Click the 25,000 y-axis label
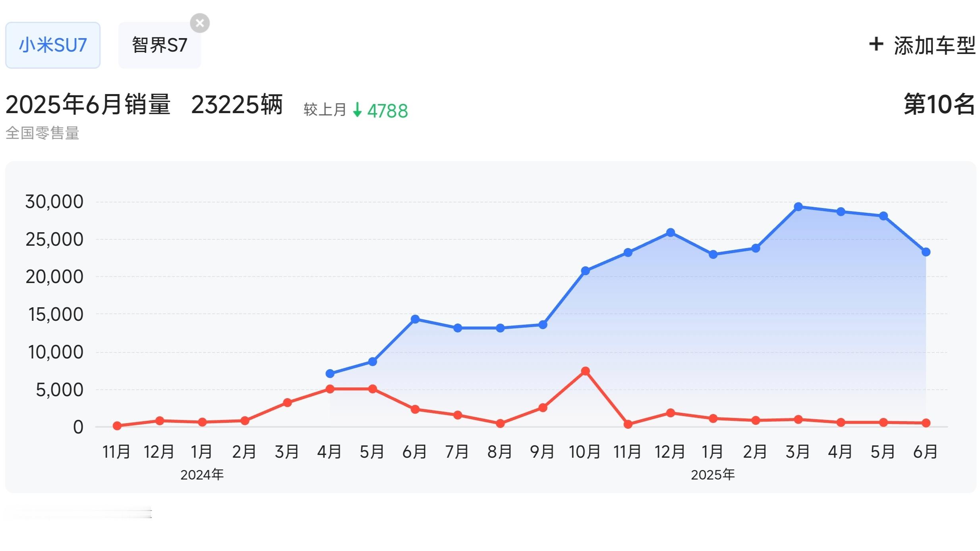The width and height of the screenshot is (980, 551). tap(54, 239)
